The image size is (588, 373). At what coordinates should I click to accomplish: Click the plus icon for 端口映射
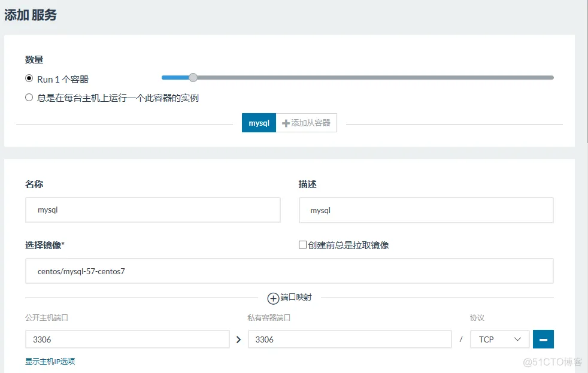click(273, 298)
